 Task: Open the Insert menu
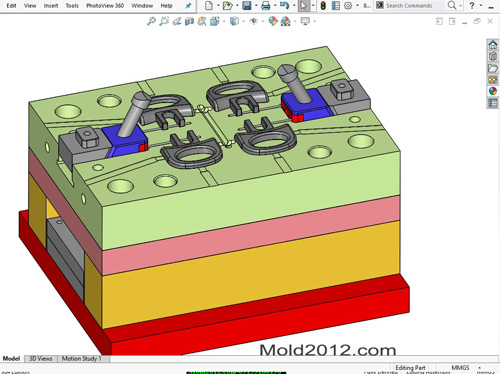pos(51,6)
